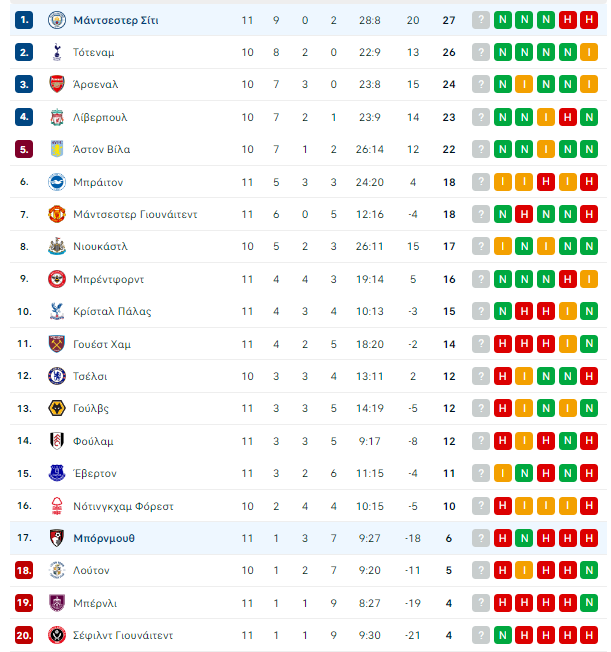Viewport: 611px width, 652px height.
Task: Click the Liverpool club crest
Action: pos(57,117)
